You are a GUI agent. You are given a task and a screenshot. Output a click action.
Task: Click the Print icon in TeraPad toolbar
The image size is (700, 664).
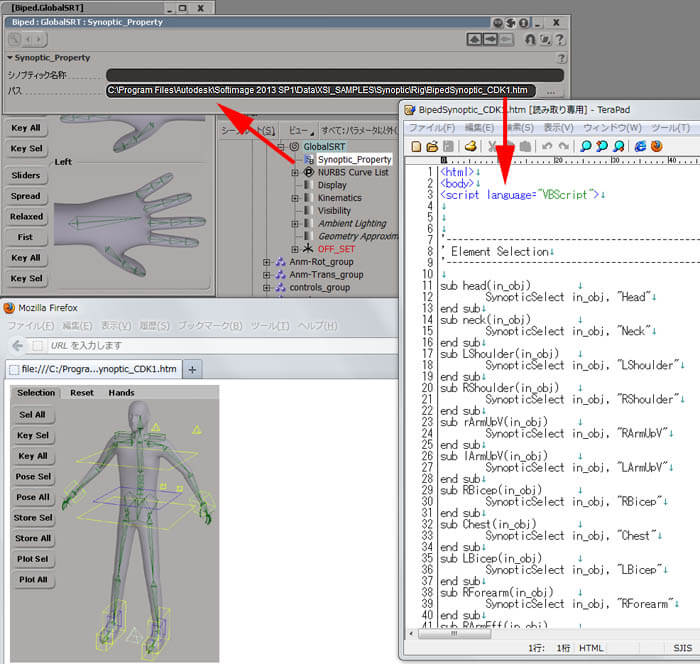[471, 146]
